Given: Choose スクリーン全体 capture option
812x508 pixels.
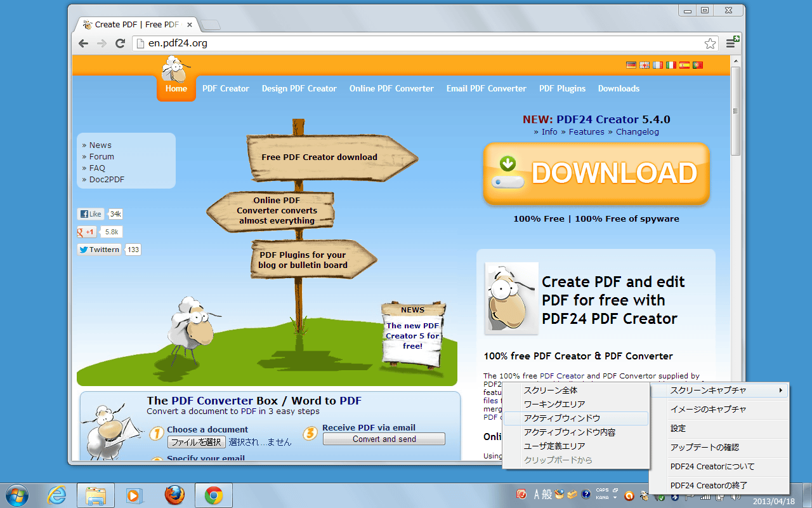Looking at the screenshot, I should click(576, 390).
